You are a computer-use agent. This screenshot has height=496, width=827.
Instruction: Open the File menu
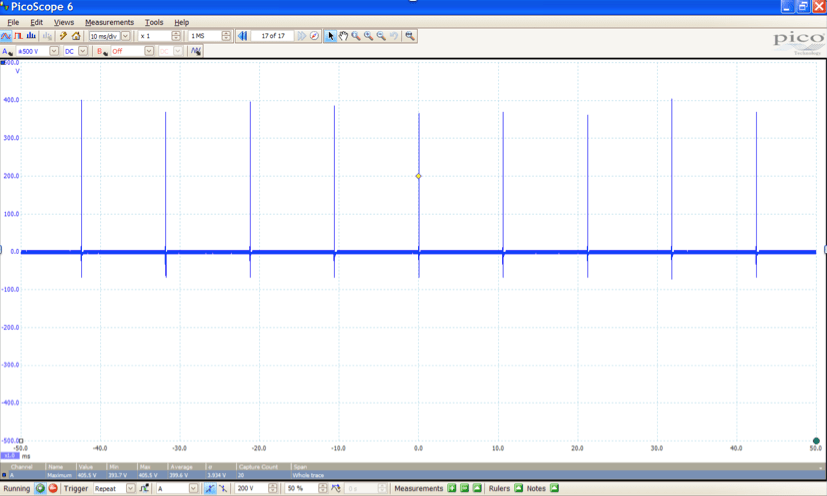[x=13, y=22]
